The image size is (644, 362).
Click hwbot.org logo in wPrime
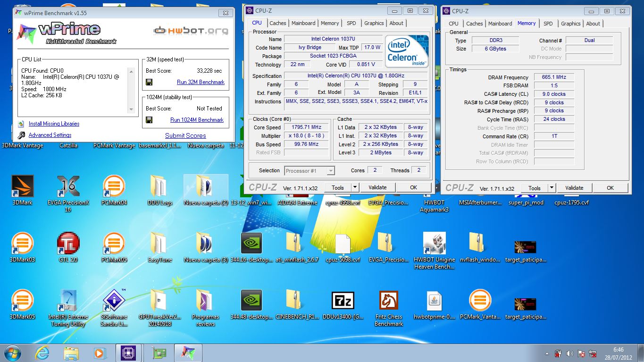(x=191, y=31)
